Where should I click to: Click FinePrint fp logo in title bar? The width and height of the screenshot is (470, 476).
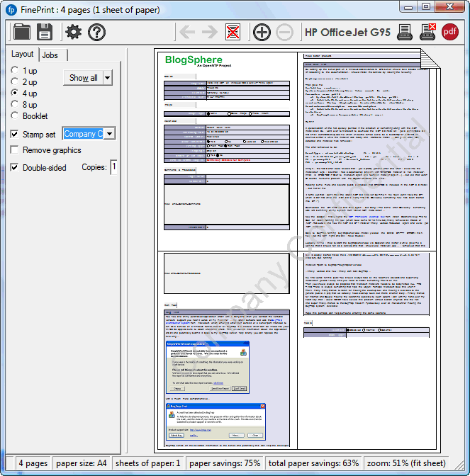pos(11,10)
